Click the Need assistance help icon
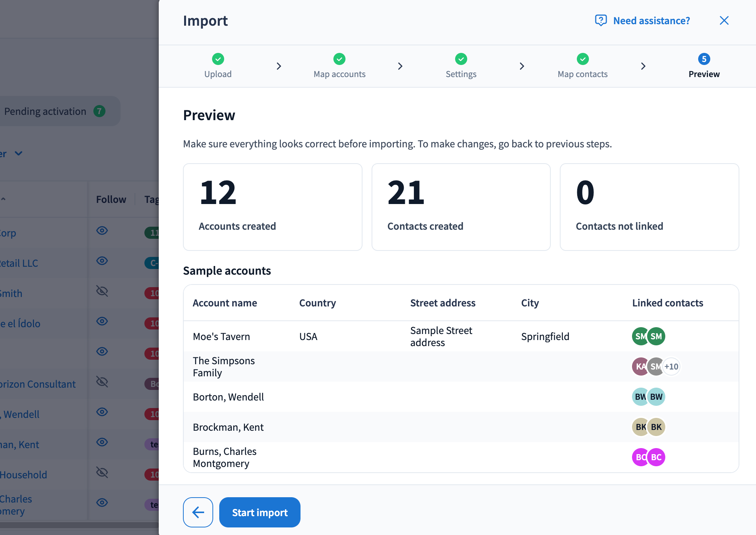This screenshot has height=535, width=756. pyautogui.click(x=601, y=20)
